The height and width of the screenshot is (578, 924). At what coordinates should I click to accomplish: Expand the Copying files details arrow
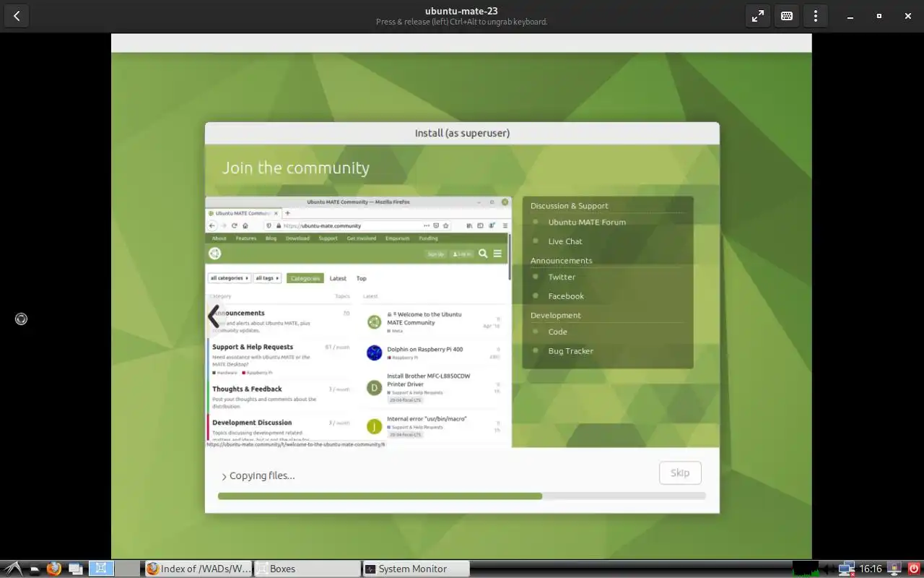(x=224, y=476)
